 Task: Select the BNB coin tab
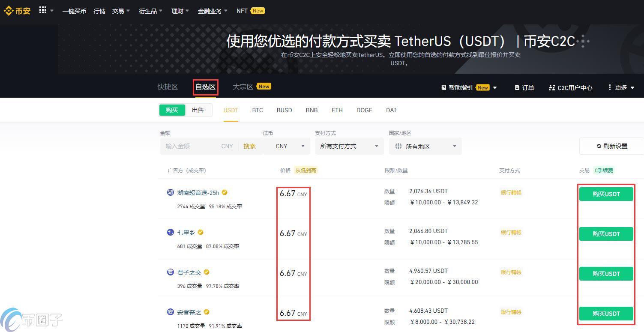pyautogui.click(x=312, y=110)
